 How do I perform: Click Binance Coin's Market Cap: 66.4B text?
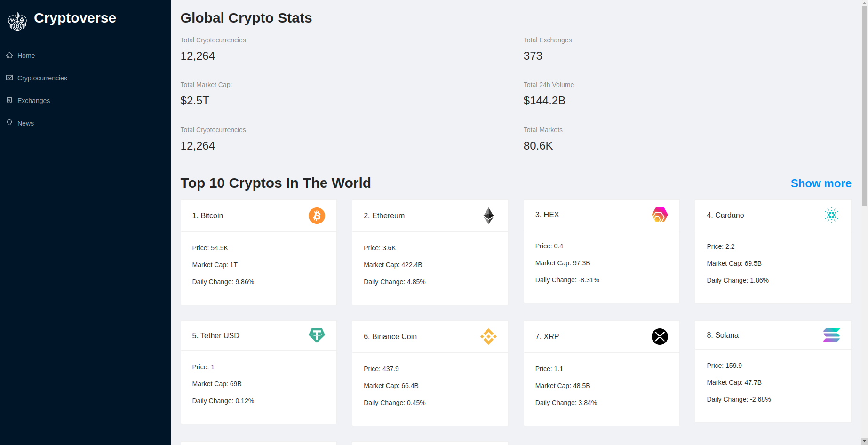391,386
